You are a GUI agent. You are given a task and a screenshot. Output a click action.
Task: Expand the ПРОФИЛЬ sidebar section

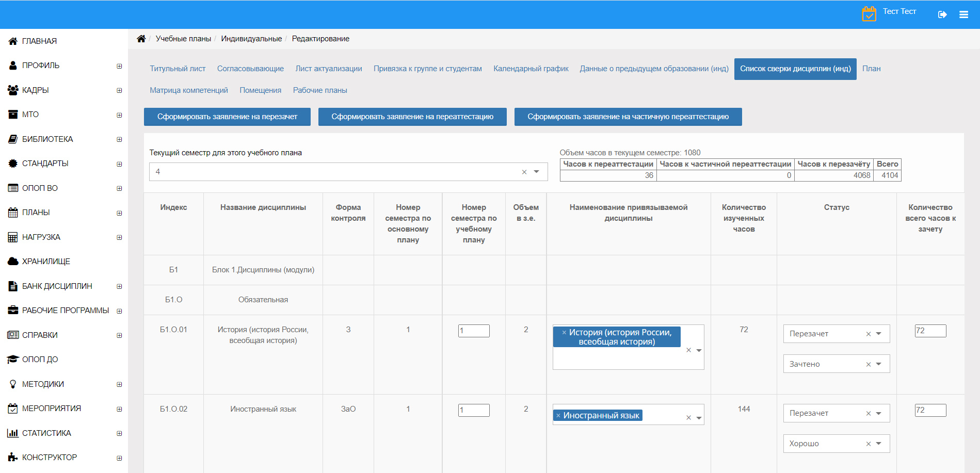point(119,66)
